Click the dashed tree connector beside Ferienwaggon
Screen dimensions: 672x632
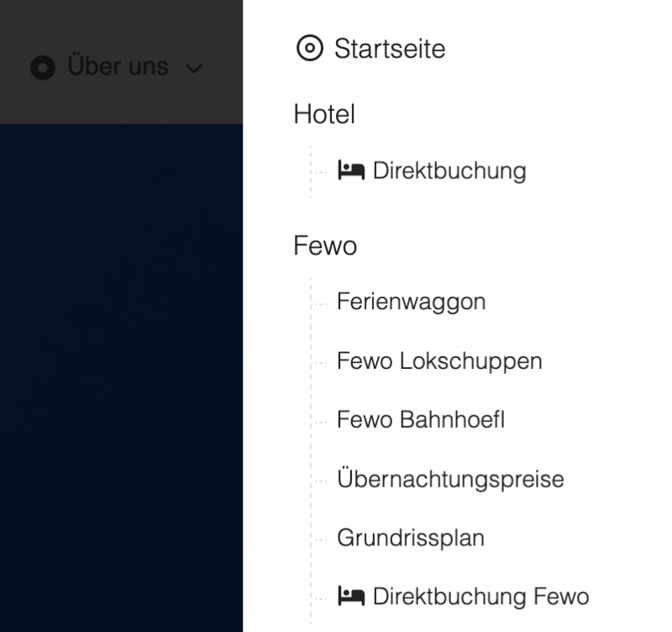[x=321, y=303]
